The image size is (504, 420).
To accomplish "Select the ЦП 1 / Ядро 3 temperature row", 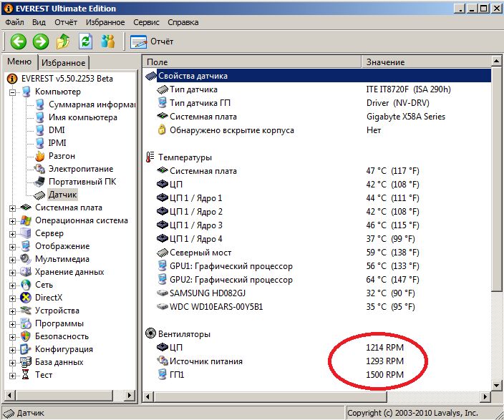I will click(317, 225).
